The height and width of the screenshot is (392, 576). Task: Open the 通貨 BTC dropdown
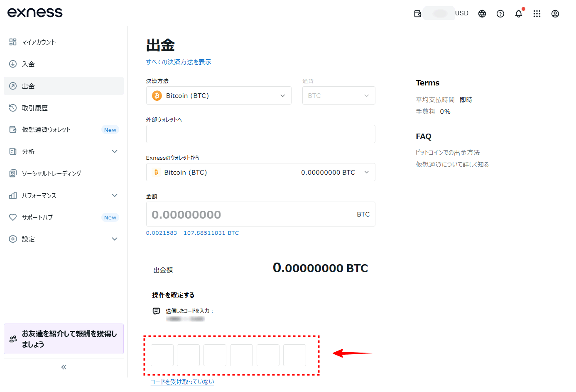(x=339, y=95)
